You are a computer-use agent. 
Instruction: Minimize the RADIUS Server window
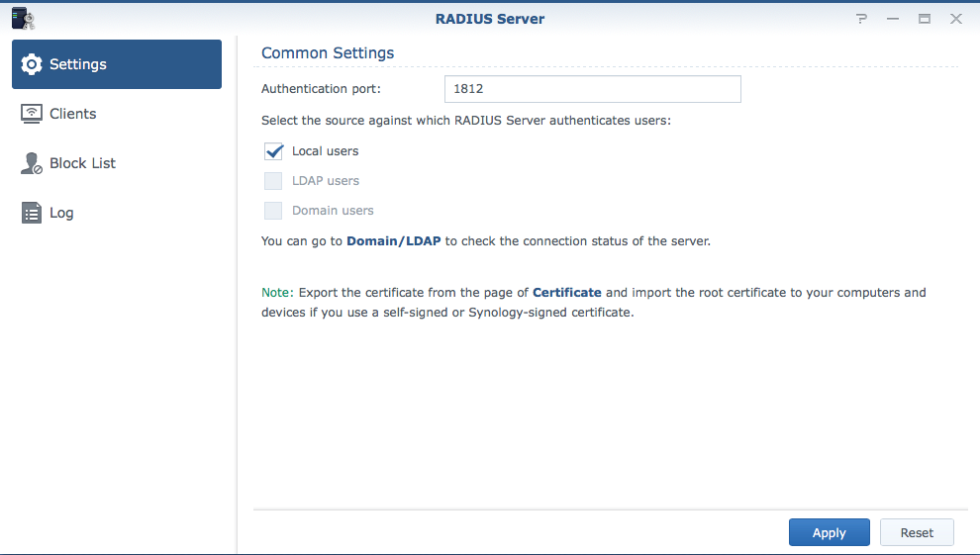893,19
